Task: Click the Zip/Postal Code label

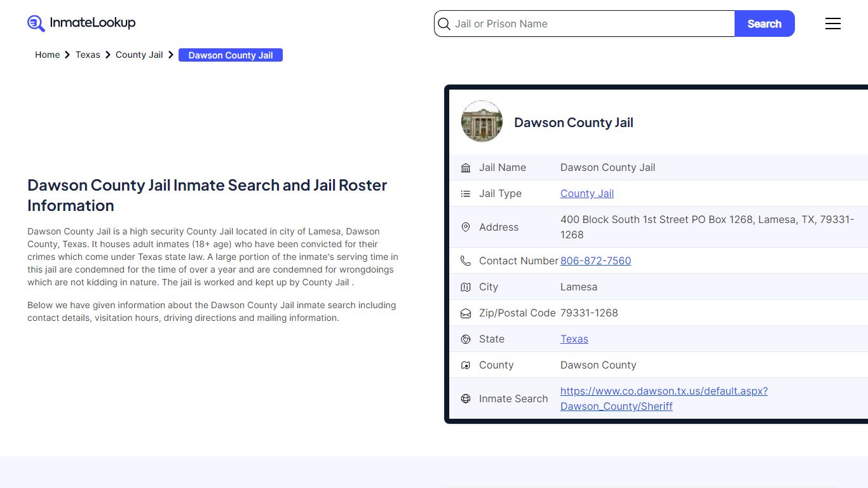Action: (517, 313)
